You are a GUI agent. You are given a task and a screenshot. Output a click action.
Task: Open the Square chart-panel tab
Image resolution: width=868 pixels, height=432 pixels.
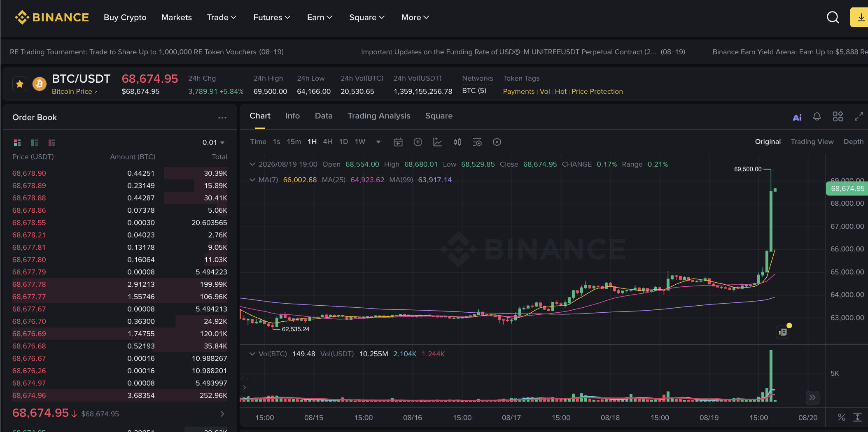(x=439, y=116)
